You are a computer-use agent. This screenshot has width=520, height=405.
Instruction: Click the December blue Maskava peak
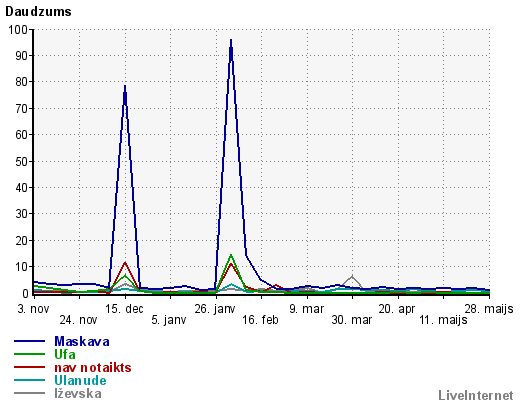pos(125,87)
